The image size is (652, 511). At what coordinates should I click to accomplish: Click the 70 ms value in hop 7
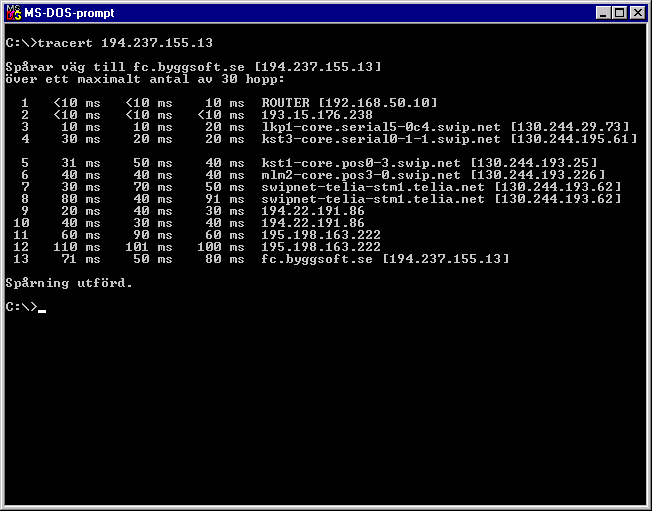(153, 187)
